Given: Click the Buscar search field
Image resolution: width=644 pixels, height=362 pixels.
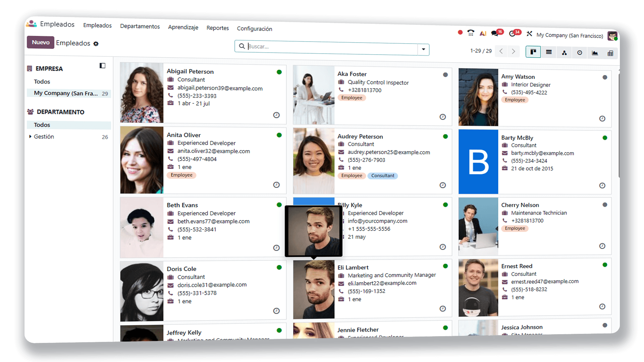Looking at the screenshot, I should (332, 48).
